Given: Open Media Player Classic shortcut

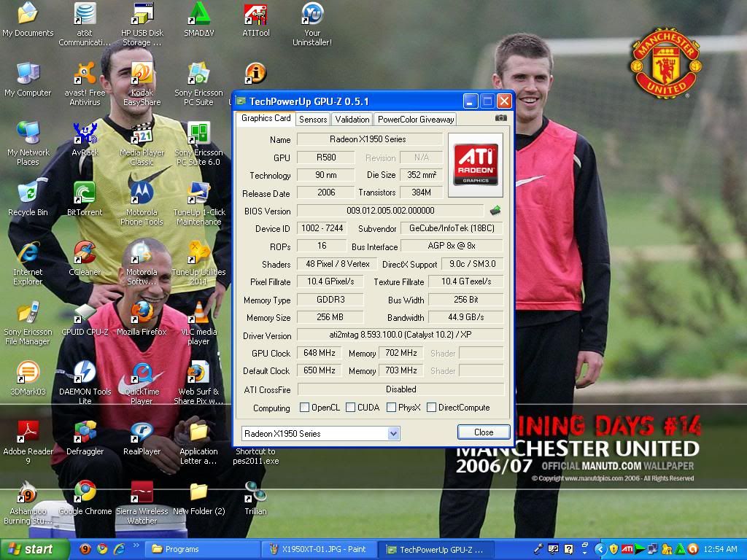Looking at the screenshot, I should pos(142,144).
